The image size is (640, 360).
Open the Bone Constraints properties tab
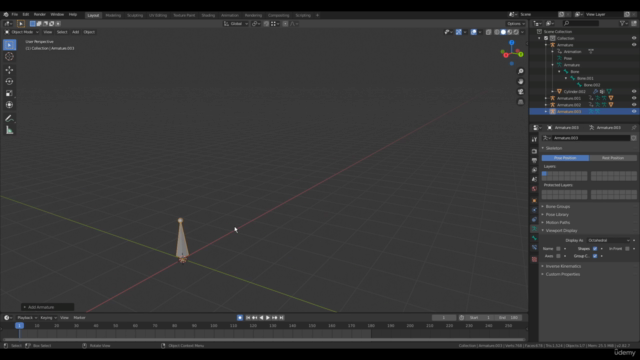point(534,247)
